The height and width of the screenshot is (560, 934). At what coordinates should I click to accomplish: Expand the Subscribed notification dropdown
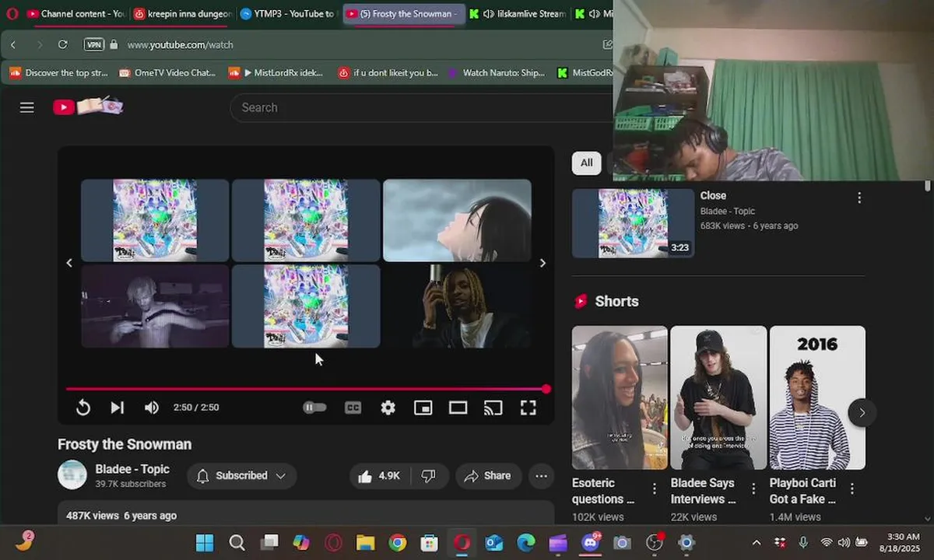pyautogui.click(x=241, y=476)
